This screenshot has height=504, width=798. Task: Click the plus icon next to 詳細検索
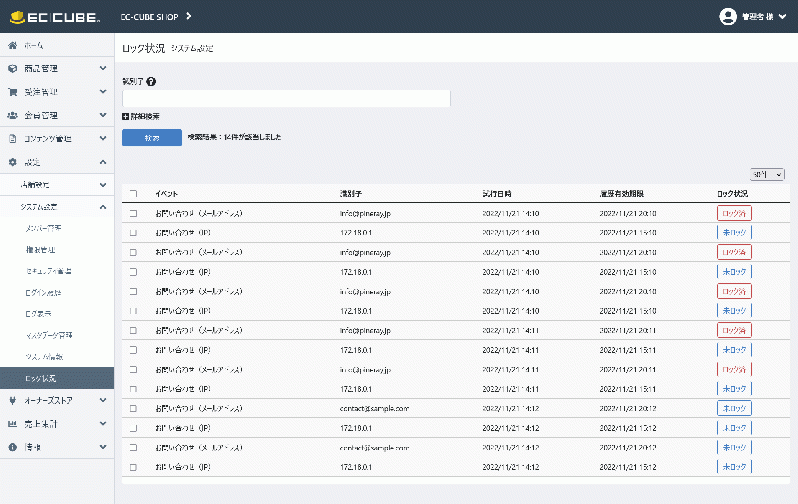(126, 117)
